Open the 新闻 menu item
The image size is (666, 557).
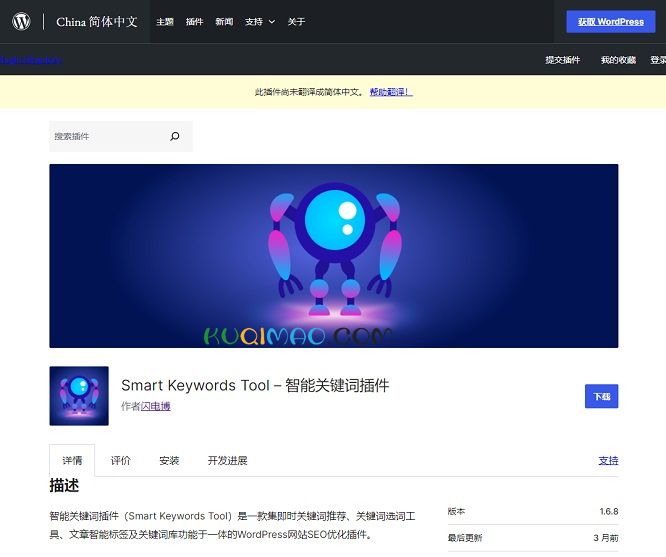tap(224, 22)
